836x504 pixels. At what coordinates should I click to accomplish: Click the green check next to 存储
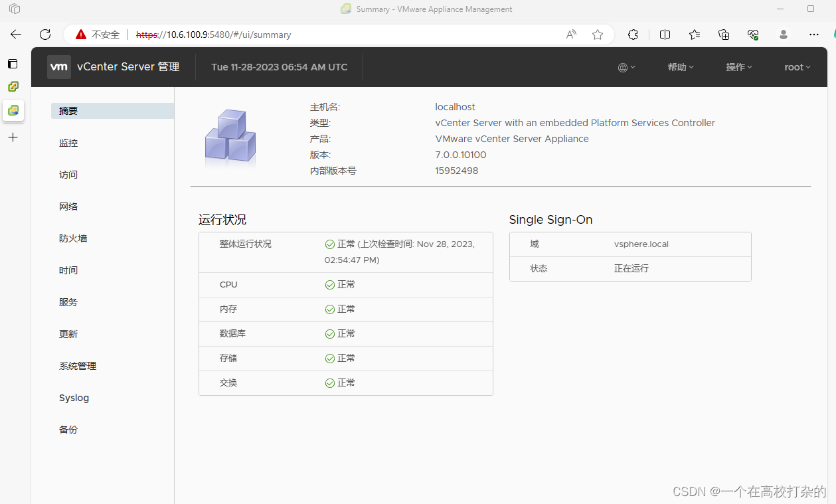pyautogui.click(x=329, y=359)
